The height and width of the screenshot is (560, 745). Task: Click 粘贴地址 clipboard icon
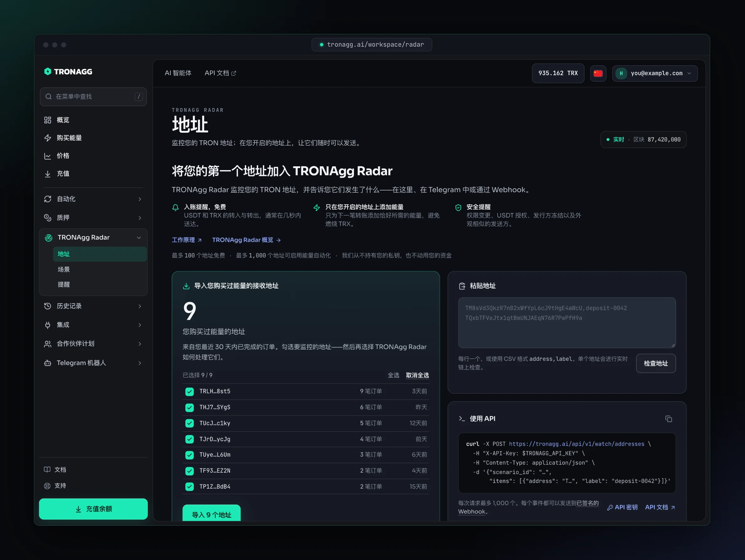462,286
